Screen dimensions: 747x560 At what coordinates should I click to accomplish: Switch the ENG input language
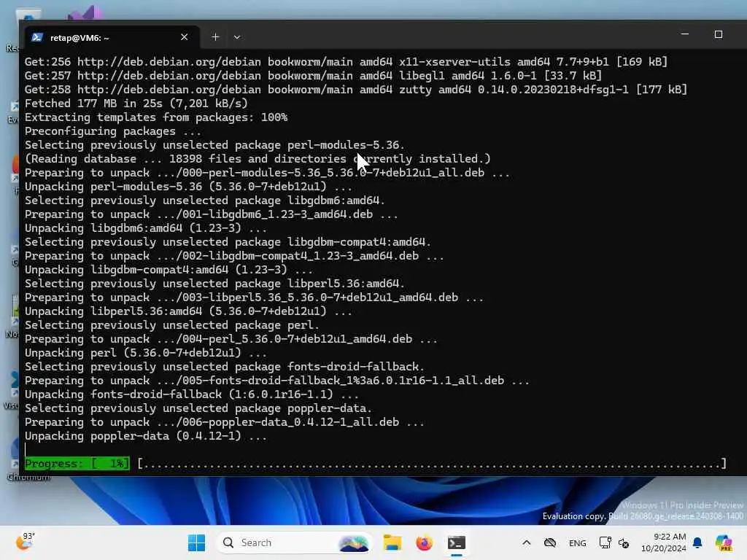(x=578, y=542)
